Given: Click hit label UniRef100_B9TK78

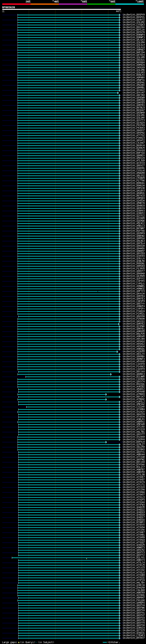Looking at the screenshot, I should pyautogui.click(x=134, y=32).
